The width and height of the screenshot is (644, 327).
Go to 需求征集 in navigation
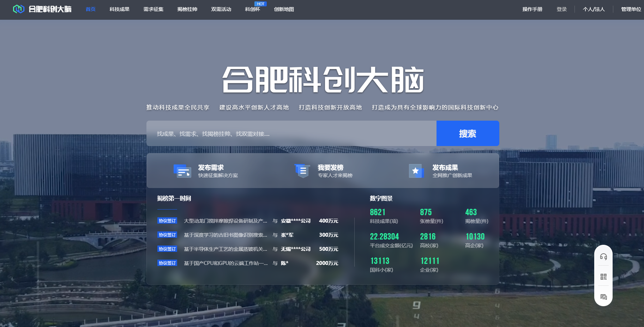(153, 10)
